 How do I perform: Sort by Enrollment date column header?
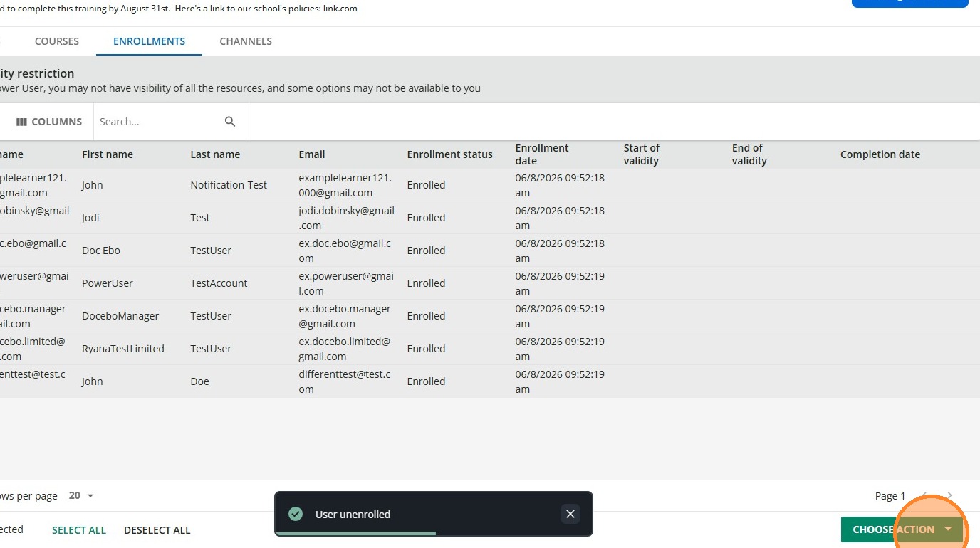coord(542,154)
